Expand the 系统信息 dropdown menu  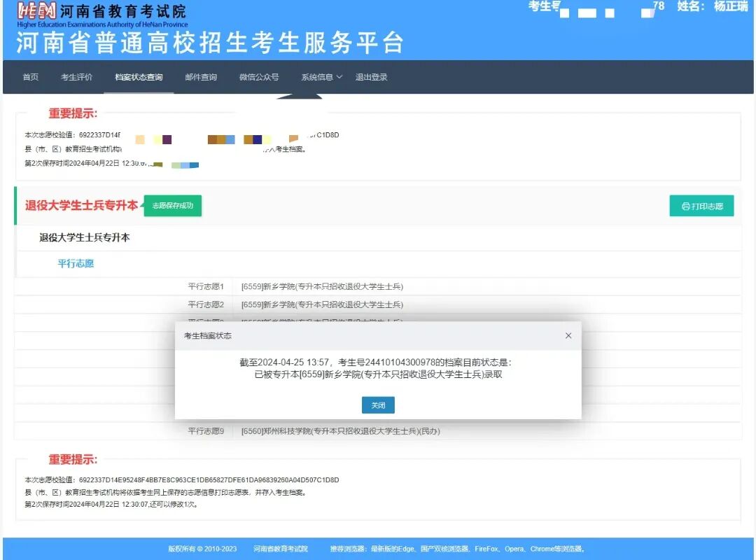[x=321, y=77]
